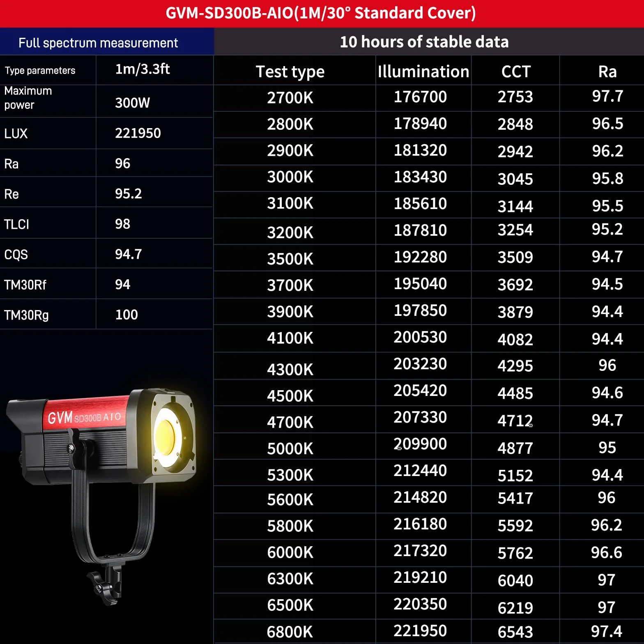This screenshot has height=644, width=644.
Task: Select the CCT value 2753
Action: (x=515, y=97)
